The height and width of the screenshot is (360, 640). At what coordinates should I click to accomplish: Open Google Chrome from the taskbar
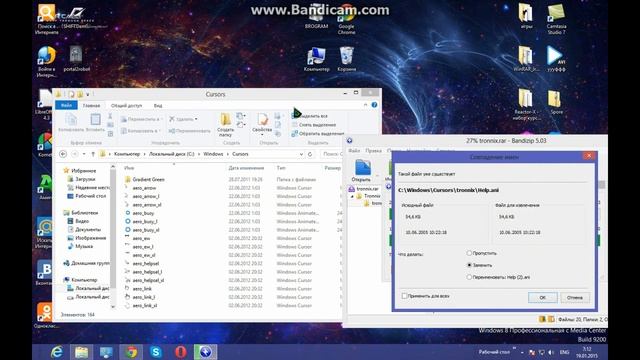(x=131, y=352)
